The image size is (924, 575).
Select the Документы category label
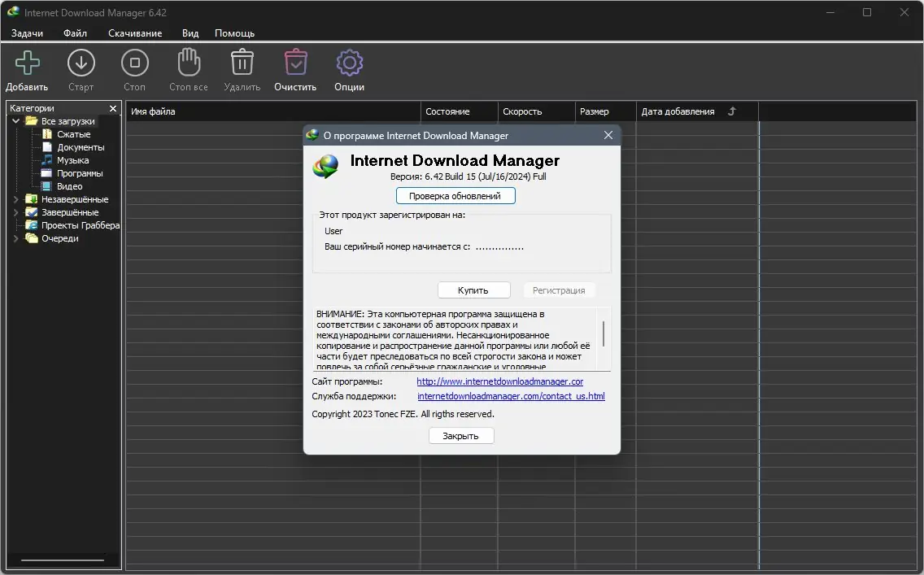(81, 147)
